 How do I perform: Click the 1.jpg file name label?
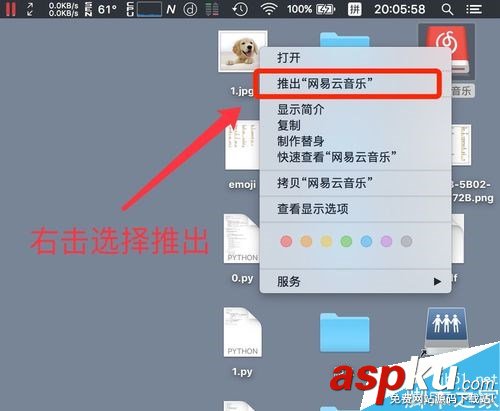pos(242,91)
